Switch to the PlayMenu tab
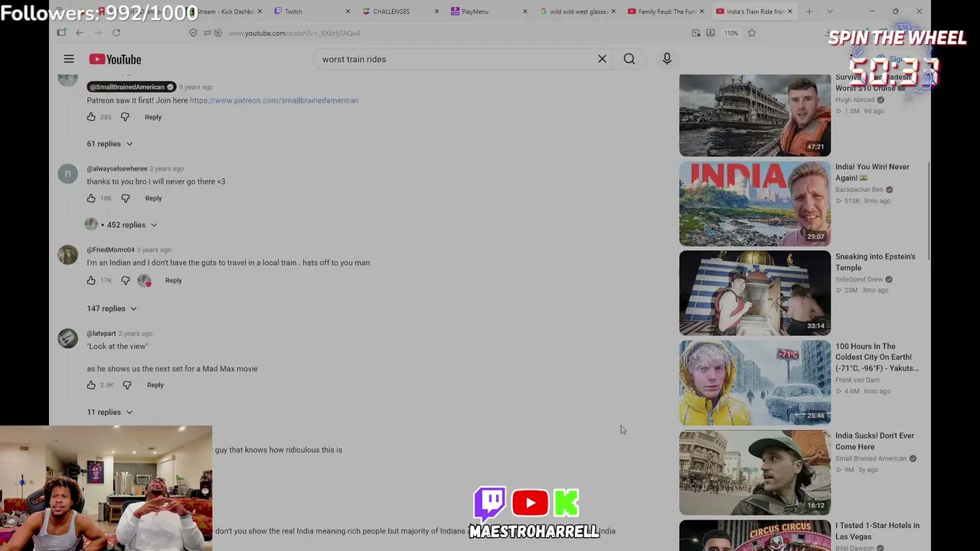 coord(488,11)
